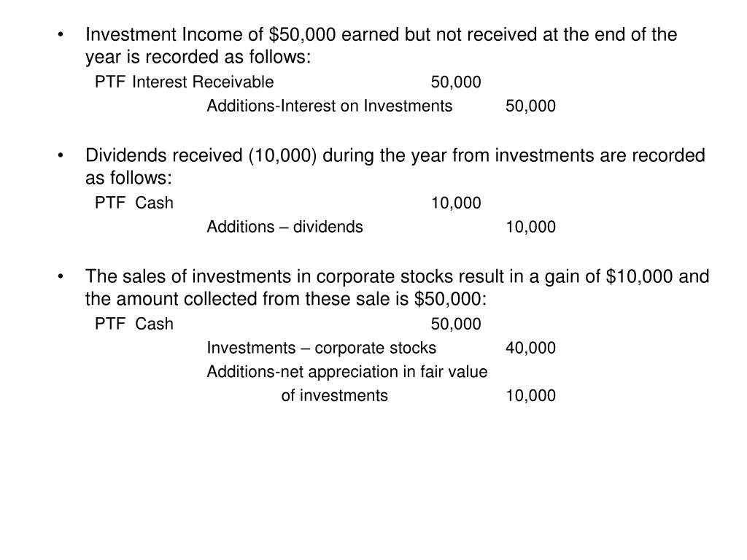The width and height of the screenshot is (747, 560).
Task: Click the second bullet before Dividends received
Action: pos(60,156)
